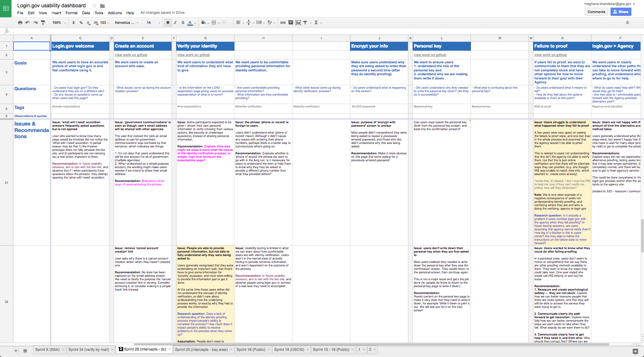Open the Add-ons menu
644x357 pixels.
(x=115, y=13)
